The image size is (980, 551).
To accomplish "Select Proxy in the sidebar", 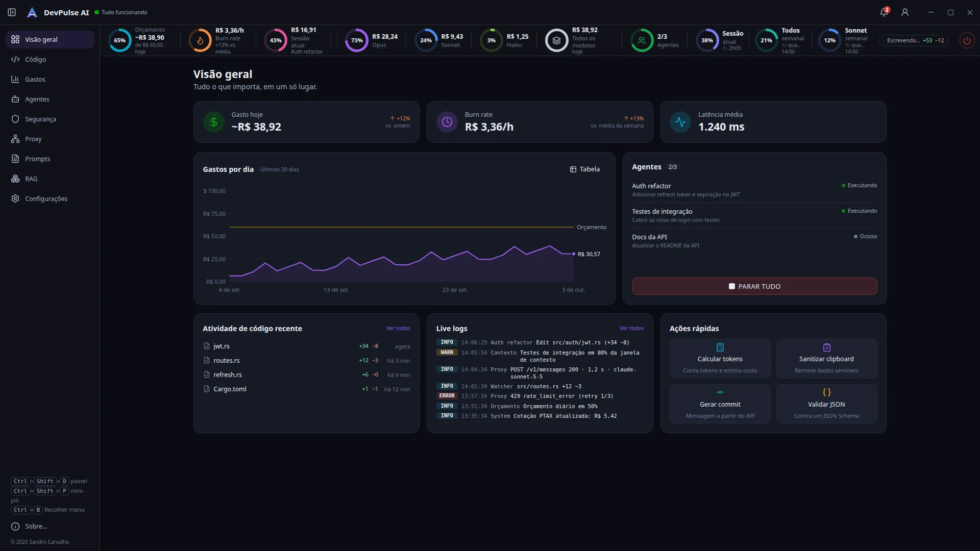I will coord(50,139).
